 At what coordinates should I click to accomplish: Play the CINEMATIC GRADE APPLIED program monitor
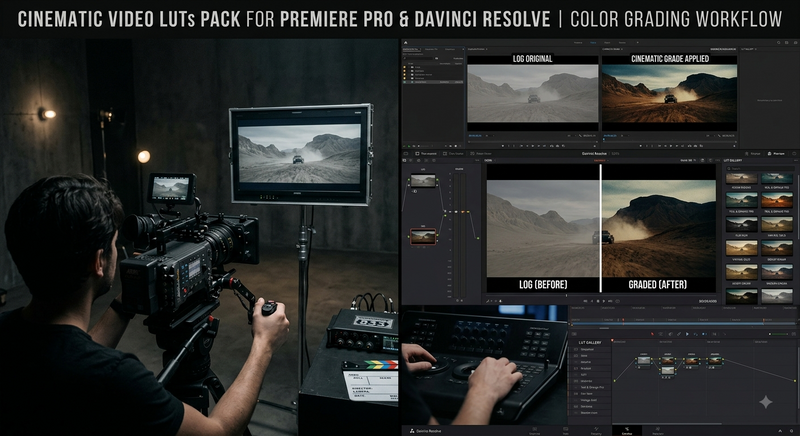670,146
